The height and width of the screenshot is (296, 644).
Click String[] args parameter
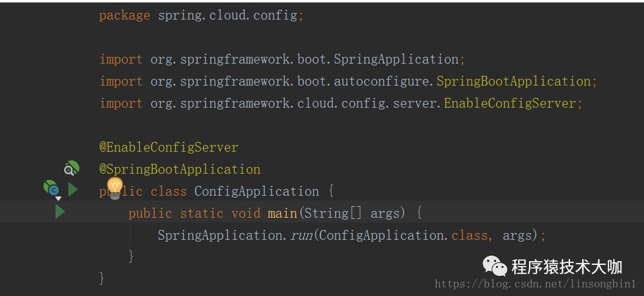[352, 213]
